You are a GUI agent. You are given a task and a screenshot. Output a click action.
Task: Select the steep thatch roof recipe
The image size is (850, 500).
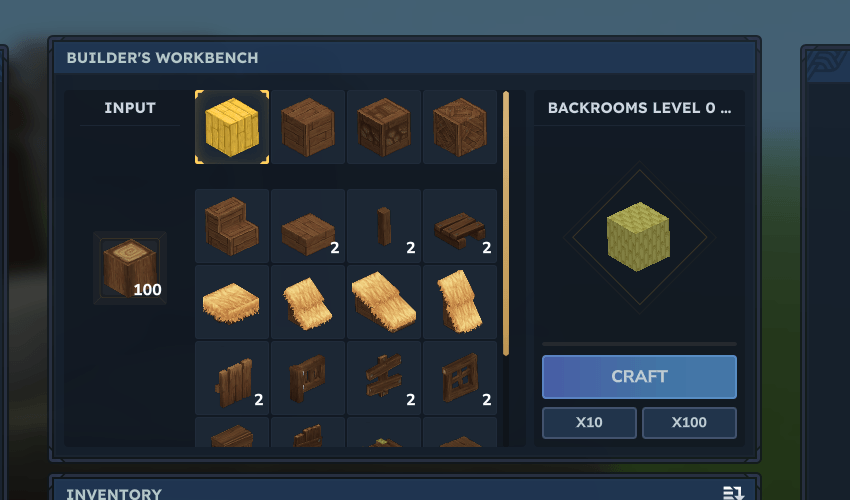460,302
